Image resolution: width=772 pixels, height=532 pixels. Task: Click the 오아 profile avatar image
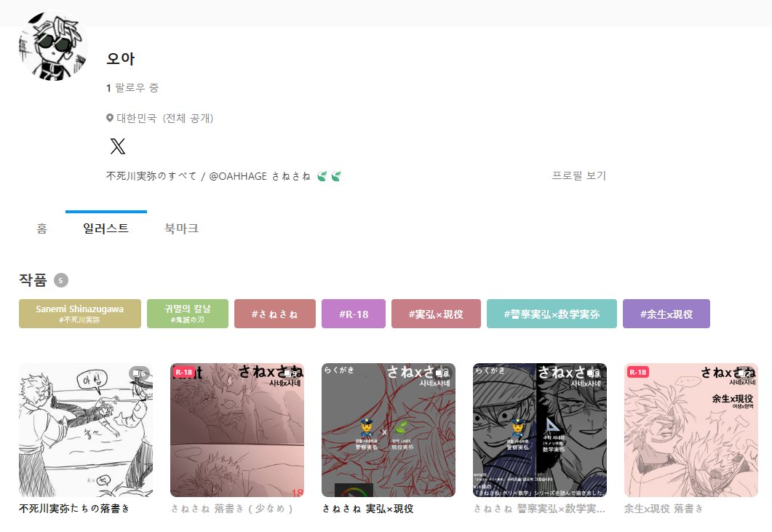click(54, 46)
